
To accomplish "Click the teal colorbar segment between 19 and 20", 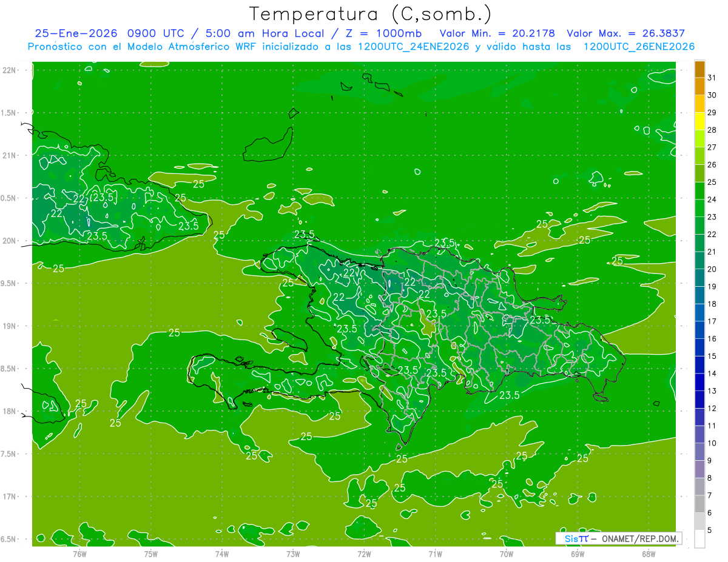I will [699, 278].
